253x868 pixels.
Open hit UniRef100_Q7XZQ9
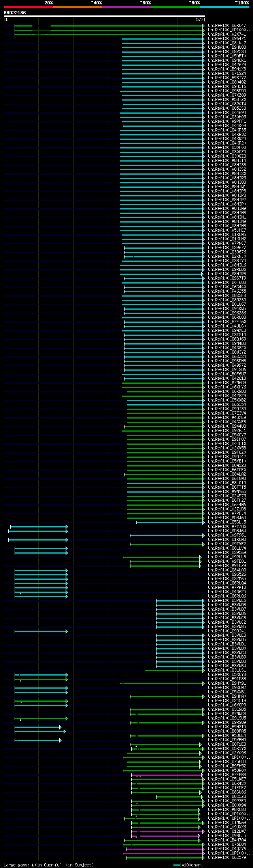tap(227, 95)
